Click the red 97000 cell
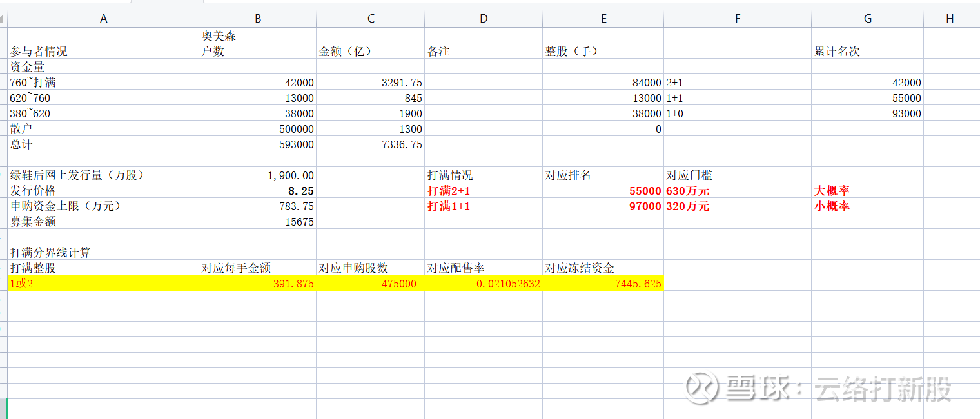This screenshot has height=419, width=980. tap(603, 206)
